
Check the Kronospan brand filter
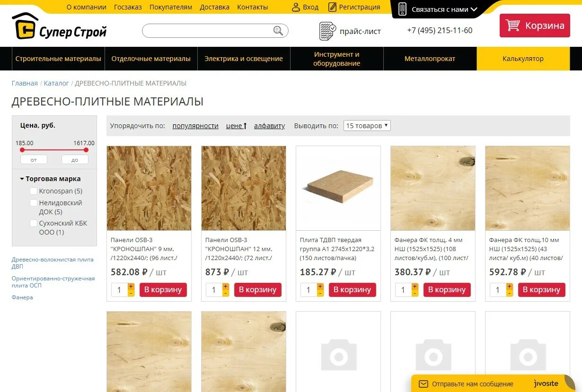[x=34, y=191]
